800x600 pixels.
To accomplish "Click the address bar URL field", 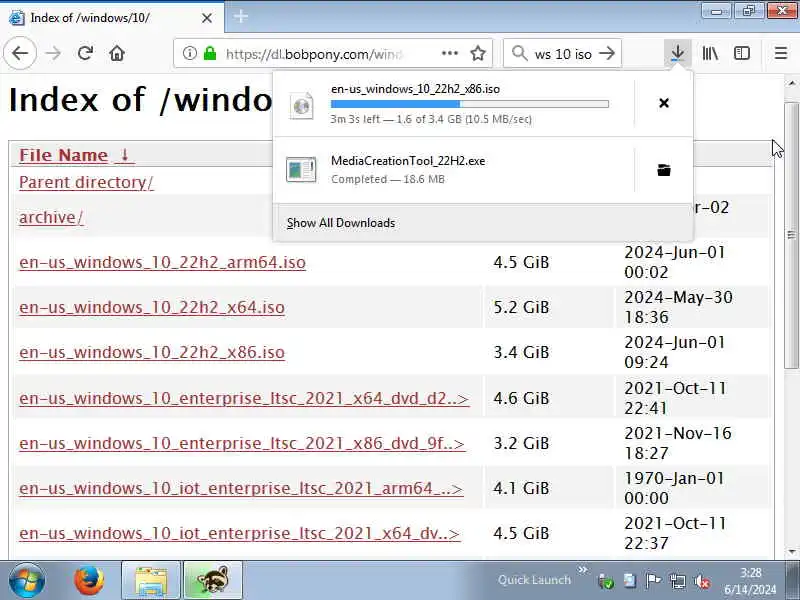I will click(x=333, y=53).
